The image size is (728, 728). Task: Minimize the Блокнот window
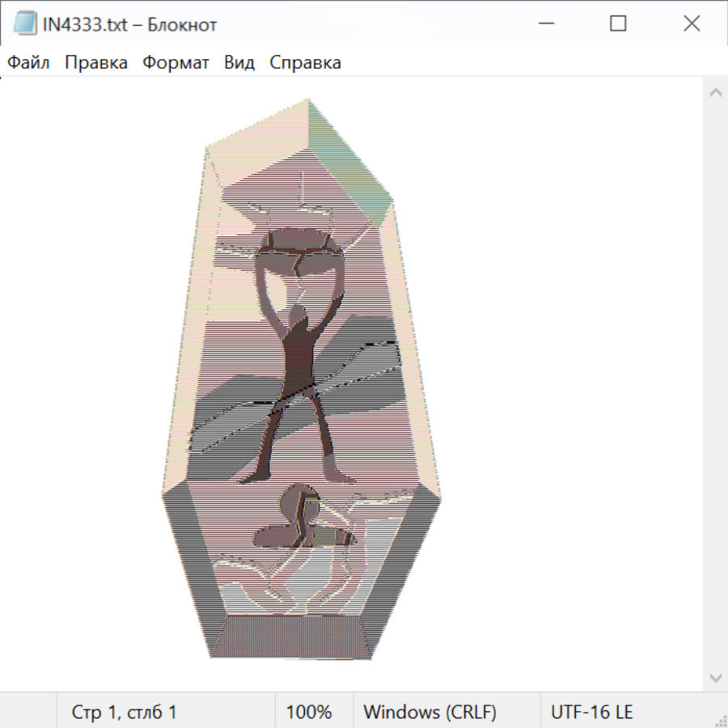544,24
